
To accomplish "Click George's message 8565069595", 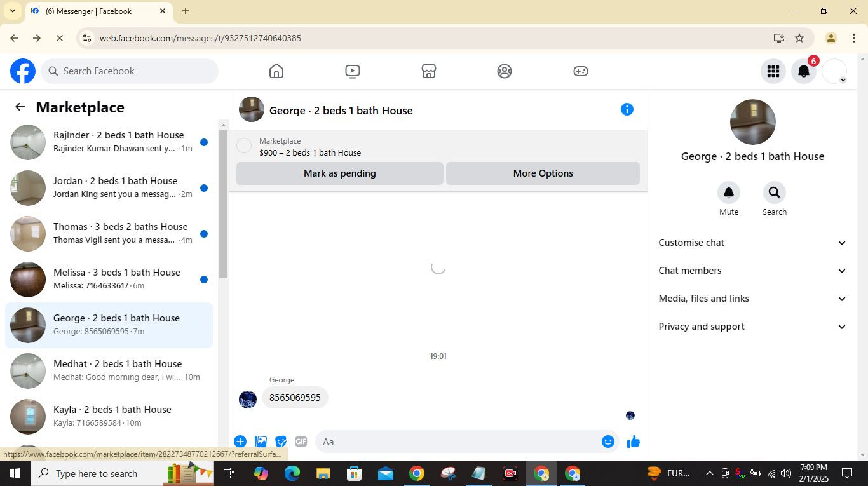I will coord(295,398).
